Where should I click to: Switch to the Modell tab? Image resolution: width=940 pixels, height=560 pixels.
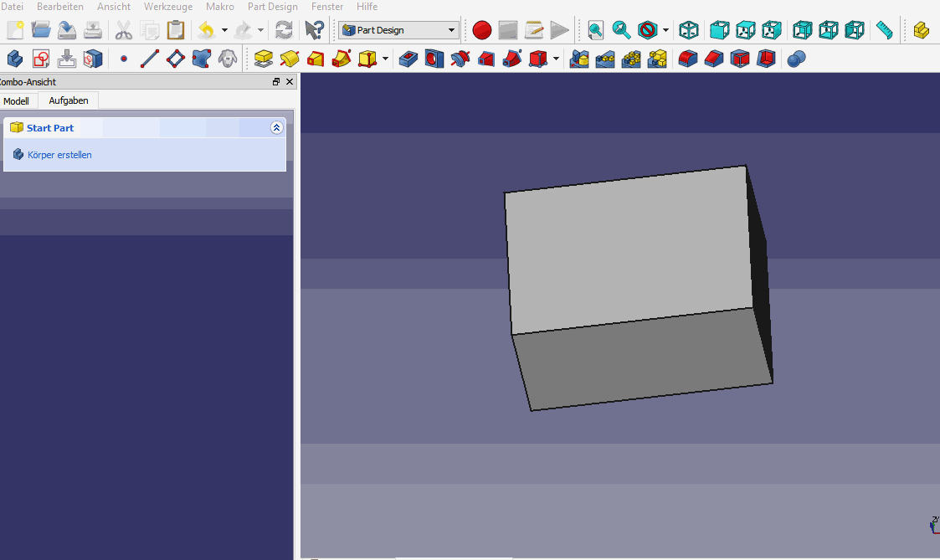pos(17,101)
